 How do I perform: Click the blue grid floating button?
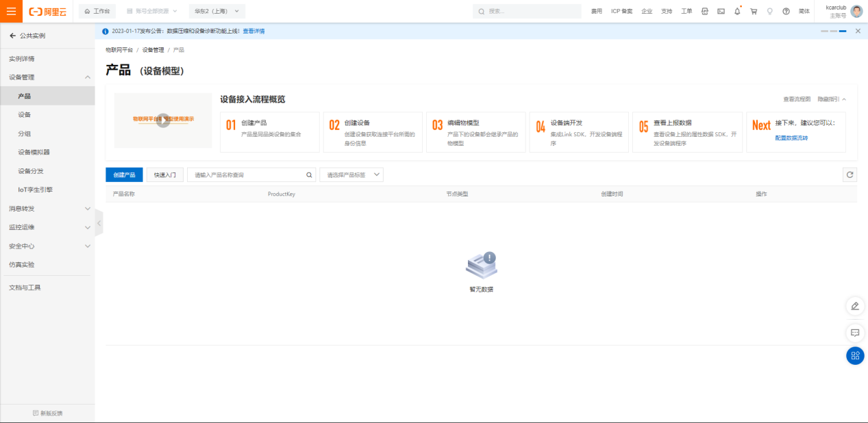[855, 356]
